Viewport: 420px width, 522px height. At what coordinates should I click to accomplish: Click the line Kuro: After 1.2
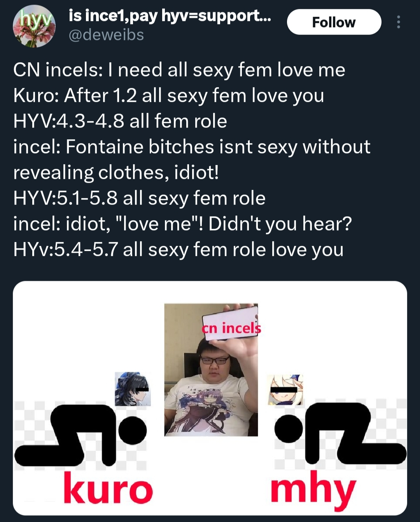pyautogui.click(x=169, y=96)
